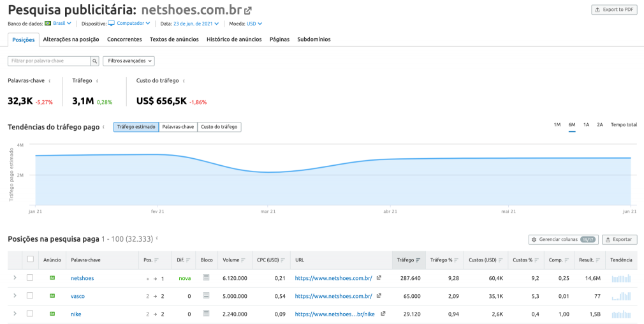The image size is (644, 324).
Task: Switch to Concorrentes tab
Action: tap(124, 40)
